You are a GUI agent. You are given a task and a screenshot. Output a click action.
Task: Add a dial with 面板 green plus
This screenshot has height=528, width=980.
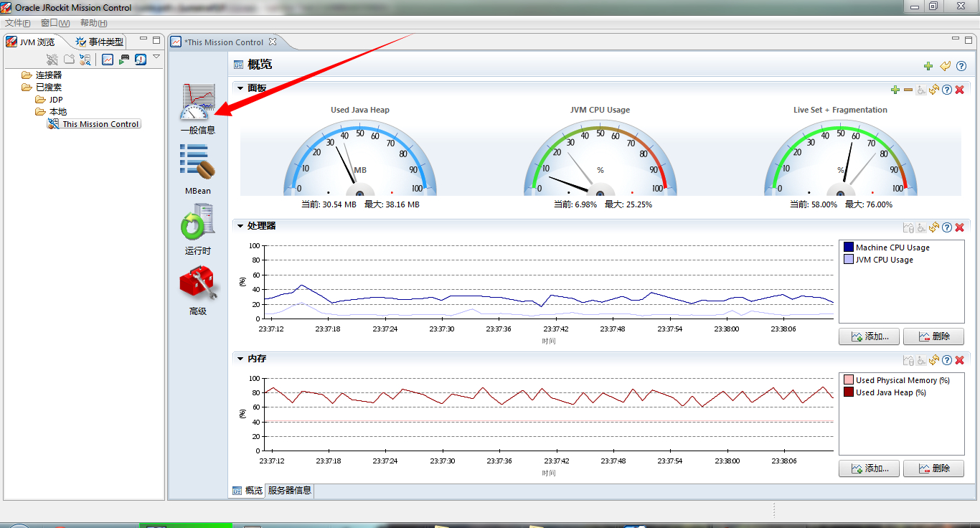click(x=895, y=90)
